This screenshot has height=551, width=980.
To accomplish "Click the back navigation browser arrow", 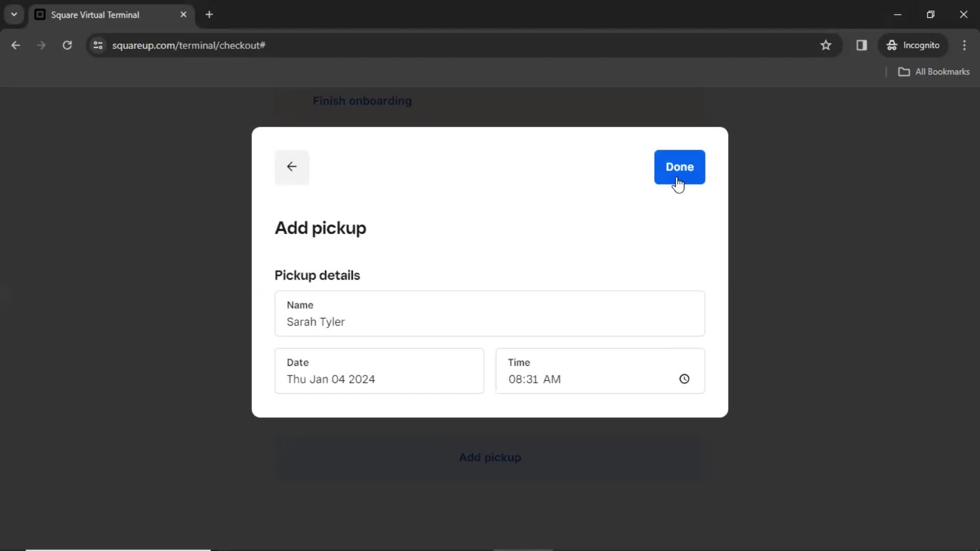I will tap(15, 45).
